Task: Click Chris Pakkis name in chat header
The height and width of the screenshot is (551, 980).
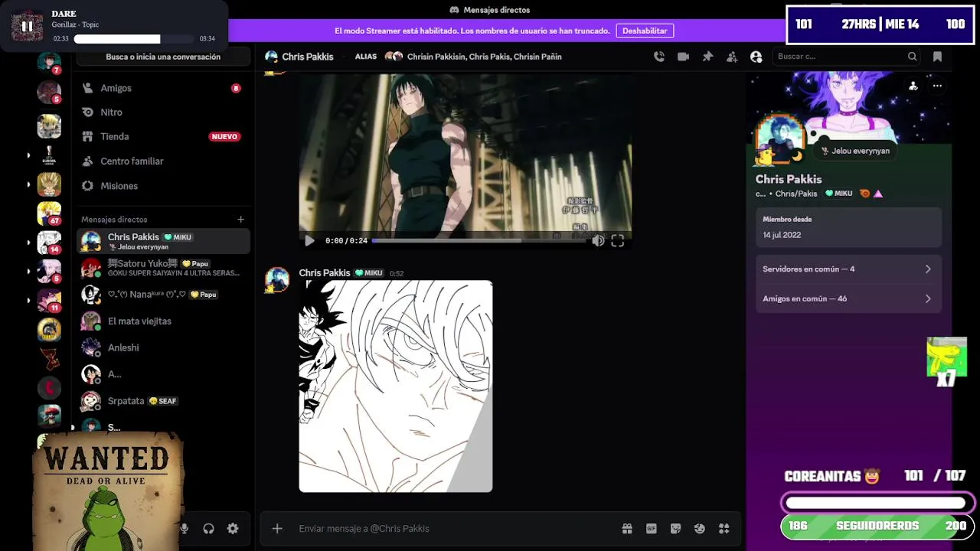Action: coord(307,57)
